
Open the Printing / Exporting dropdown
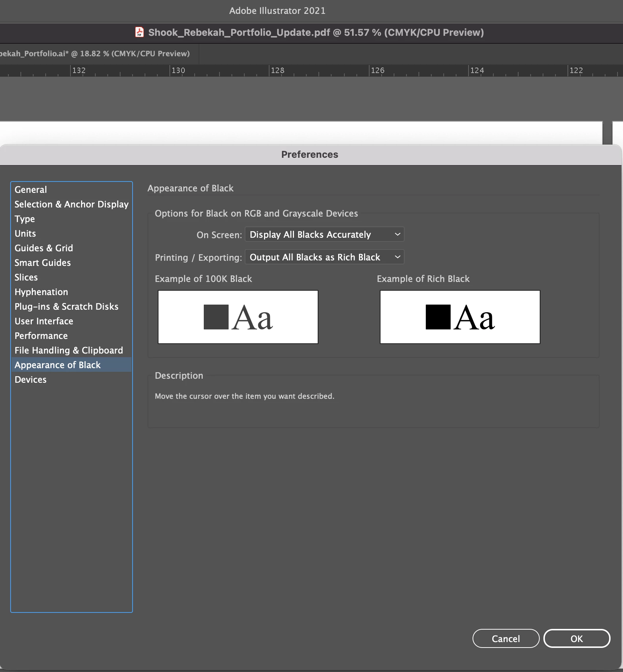tap(324, 257)
